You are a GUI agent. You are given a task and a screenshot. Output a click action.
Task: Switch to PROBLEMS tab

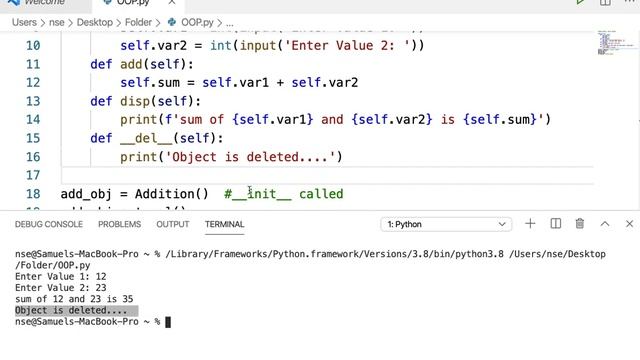coord(119,224)
